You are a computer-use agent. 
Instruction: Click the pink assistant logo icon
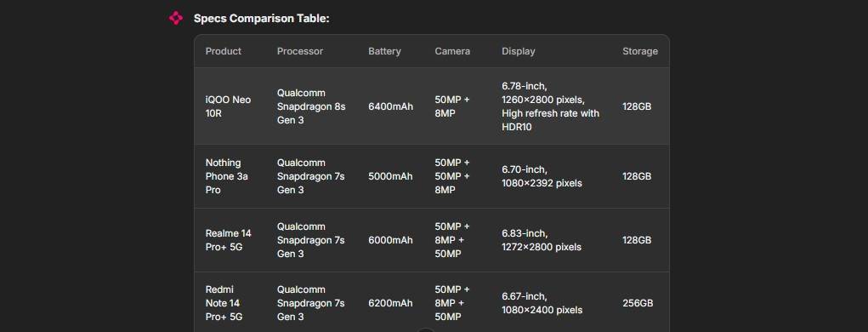(x=175, y=18)
